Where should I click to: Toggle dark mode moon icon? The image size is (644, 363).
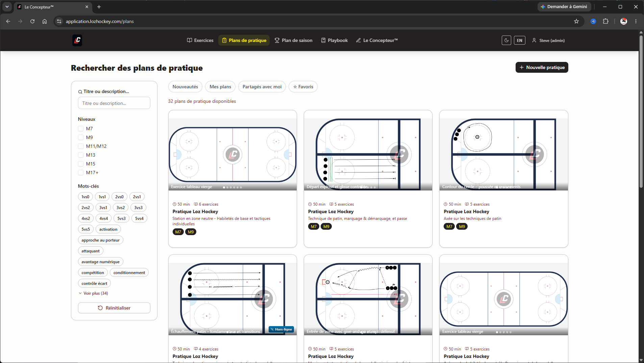coord(506,40)
